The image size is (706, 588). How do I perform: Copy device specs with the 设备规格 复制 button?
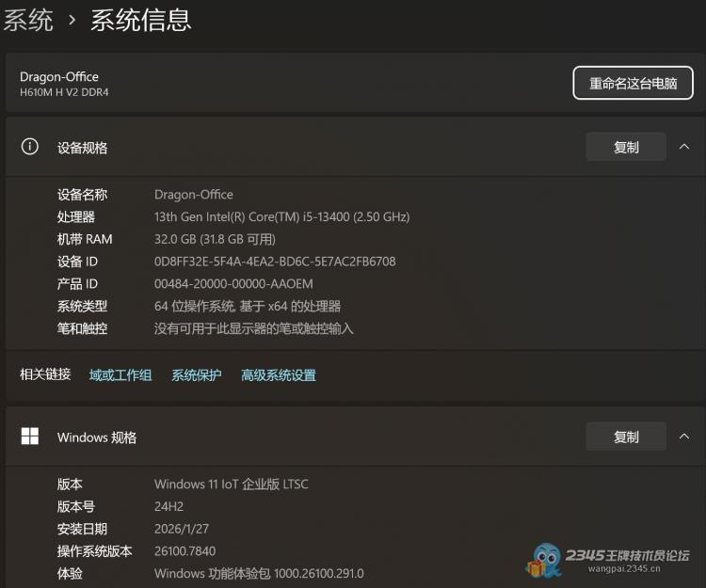626,147
